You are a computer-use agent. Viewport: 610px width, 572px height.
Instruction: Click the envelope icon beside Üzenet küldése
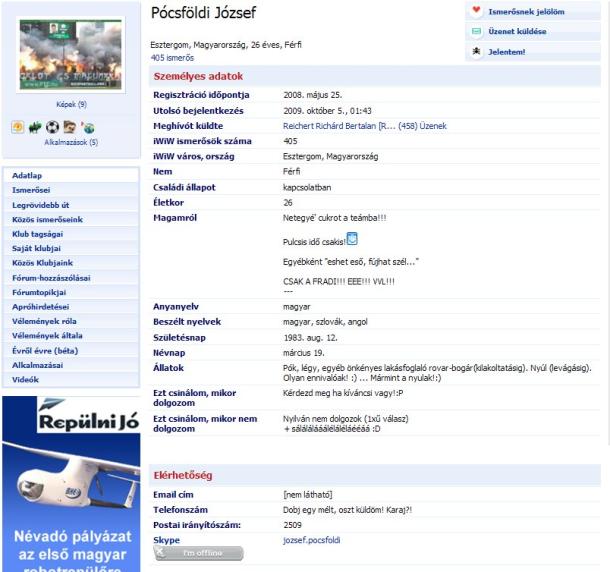click(476, 31)
